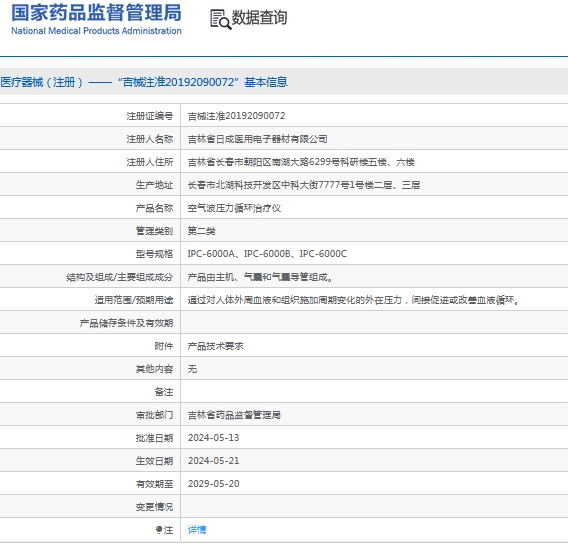Click the 结构及组成/主要组成成分 label
The height and width of the screenshot is (549, 568).
coord(120,277)
